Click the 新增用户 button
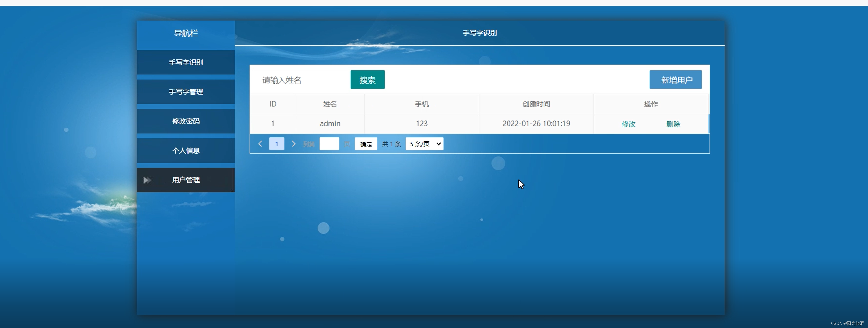This screenshot has height=328, width=868. tap(675, 80)
